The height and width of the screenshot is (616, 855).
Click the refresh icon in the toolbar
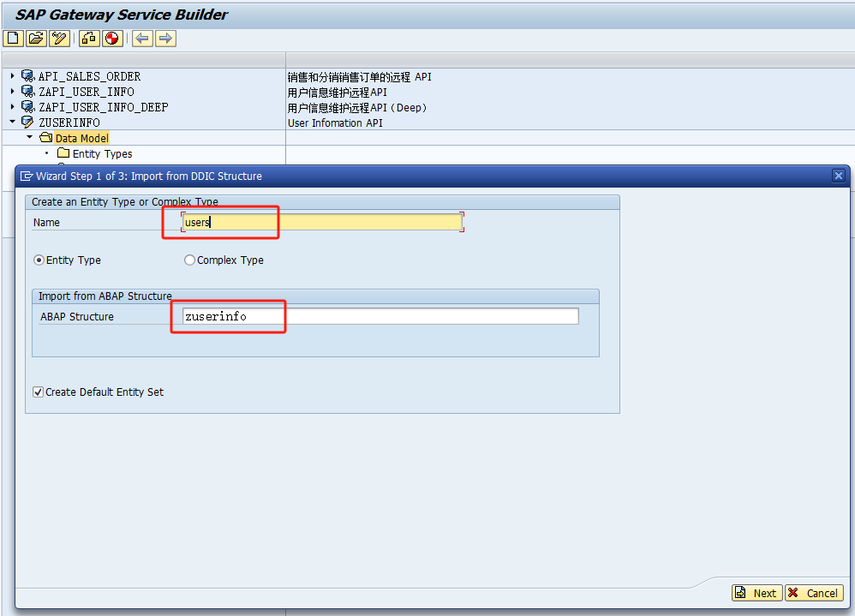coord(111,38)
